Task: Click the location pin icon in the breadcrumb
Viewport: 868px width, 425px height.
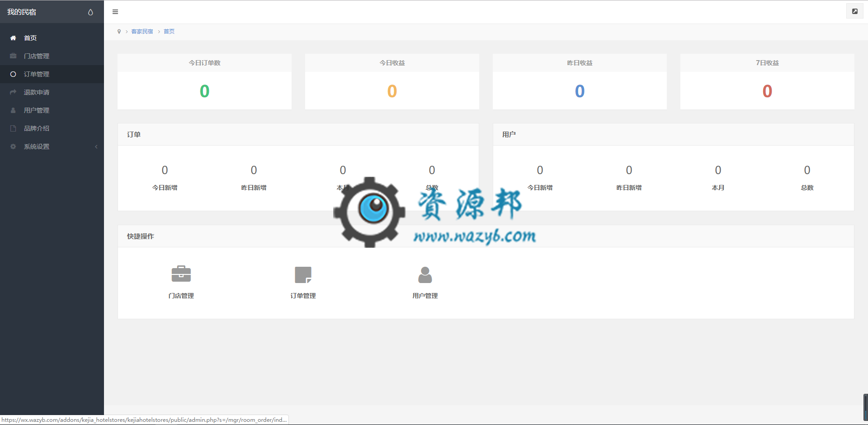Action: click(119, 32)
